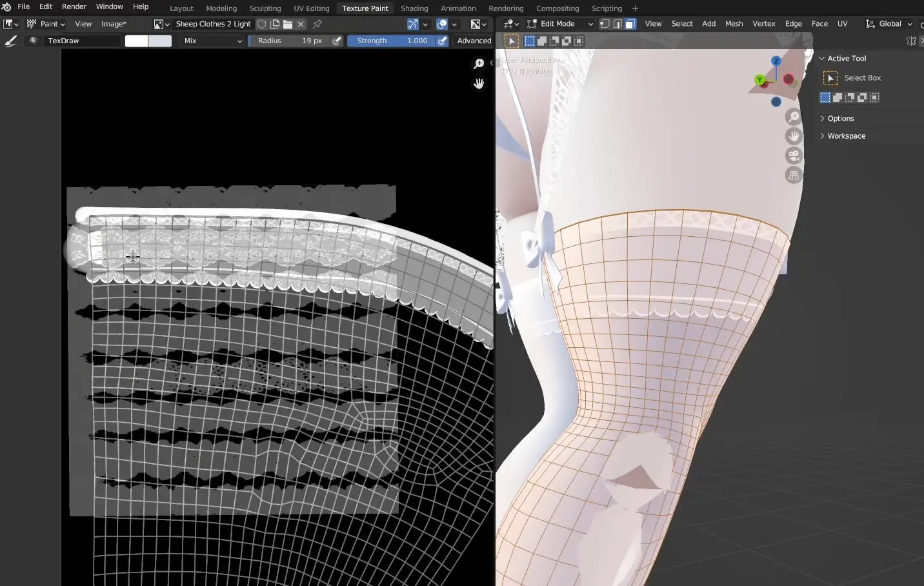Open the Mix blend mode dropdown
The height and width of the screenshot is (586, 924).
[212, 41]
